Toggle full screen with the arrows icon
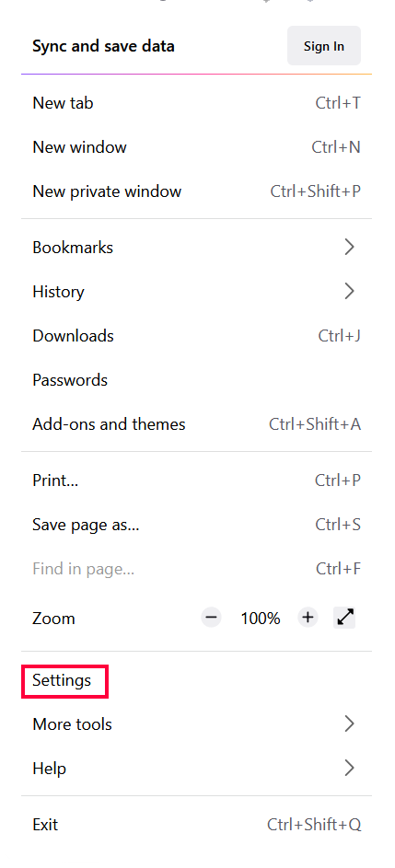 [x=344, y=618]
